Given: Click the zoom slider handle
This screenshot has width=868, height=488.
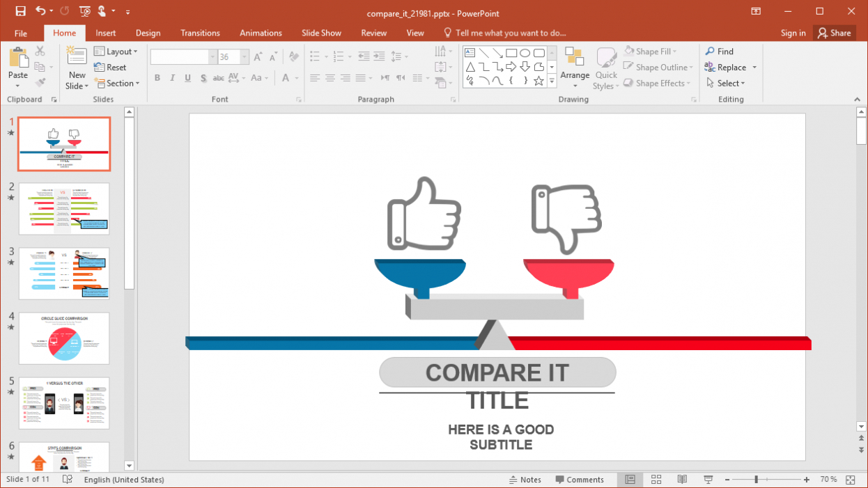Looking at the screenshot, I should (757, 480).
